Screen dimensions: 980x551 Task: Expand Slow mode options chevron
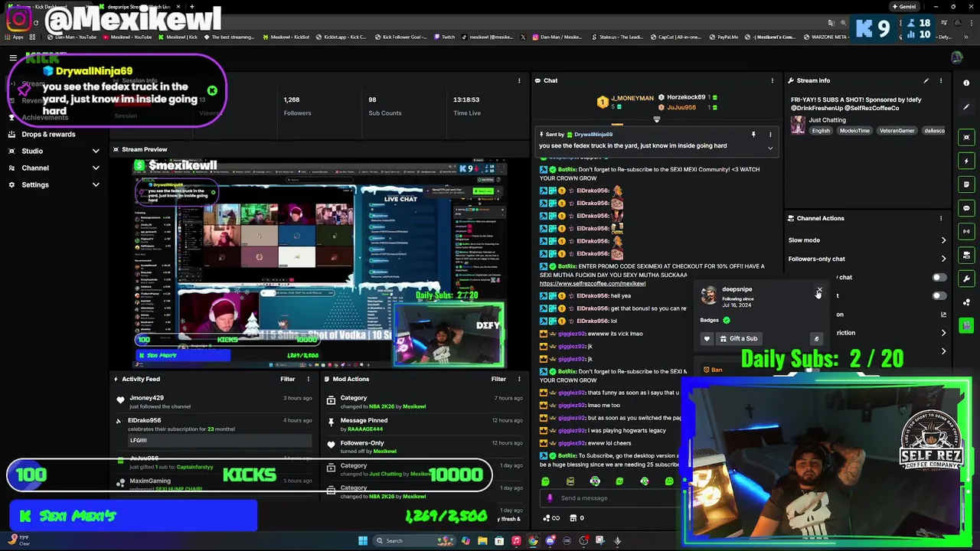point(943,240)
